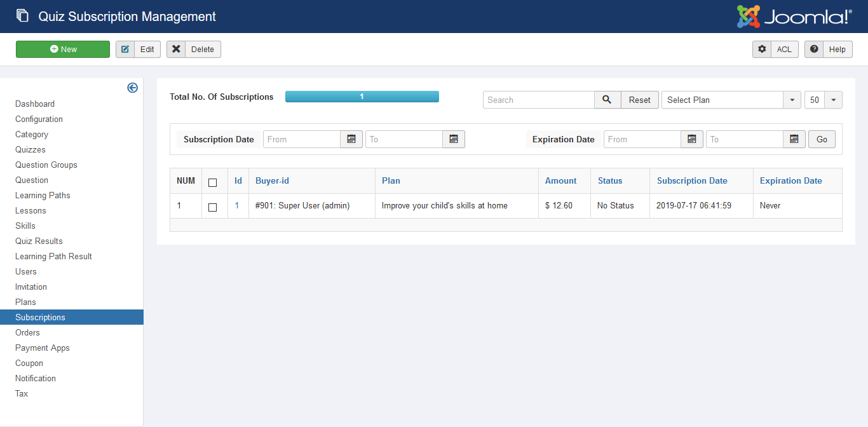Sort table by Subscription Date column

[692, 180]
